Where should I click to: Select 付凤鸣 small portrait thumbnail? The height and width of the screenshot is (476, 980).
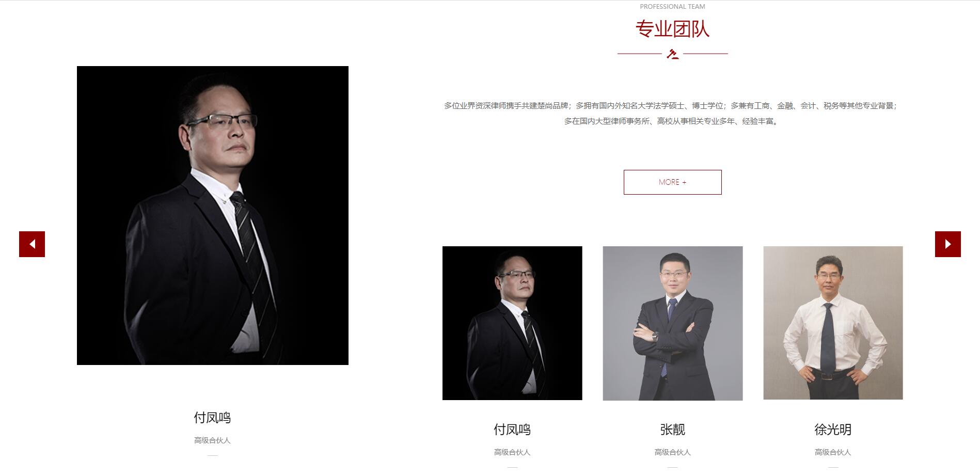pyautogui.click(x=512, y=323)
